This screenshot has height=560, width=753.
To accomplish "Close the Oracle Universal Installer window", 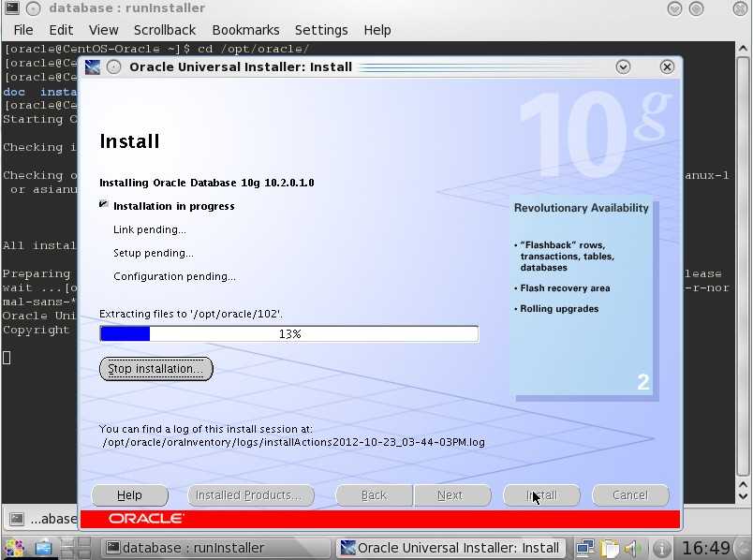I will click(x=667, y=67).
